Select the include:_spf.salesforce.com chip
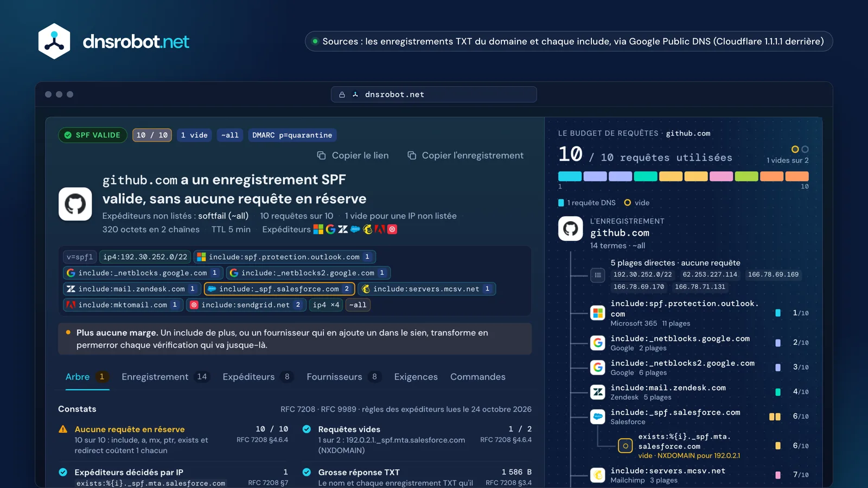The image size is (868, 488). tap(279, 289)
